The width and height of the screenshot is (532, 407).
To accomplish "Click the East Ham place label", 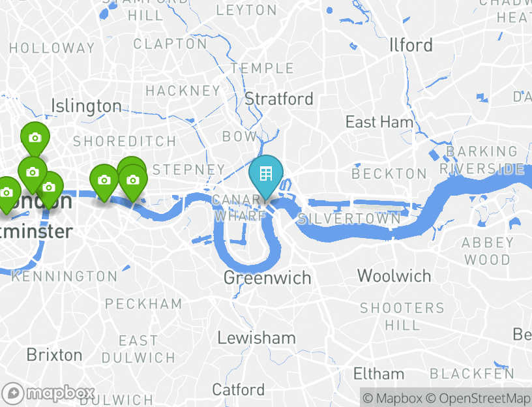I will click(379, 122).
